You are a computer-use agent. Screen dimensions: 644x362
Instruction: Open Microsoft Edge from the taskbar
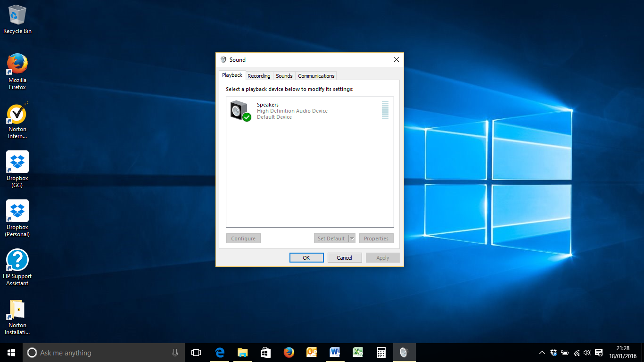click(220, 353)
